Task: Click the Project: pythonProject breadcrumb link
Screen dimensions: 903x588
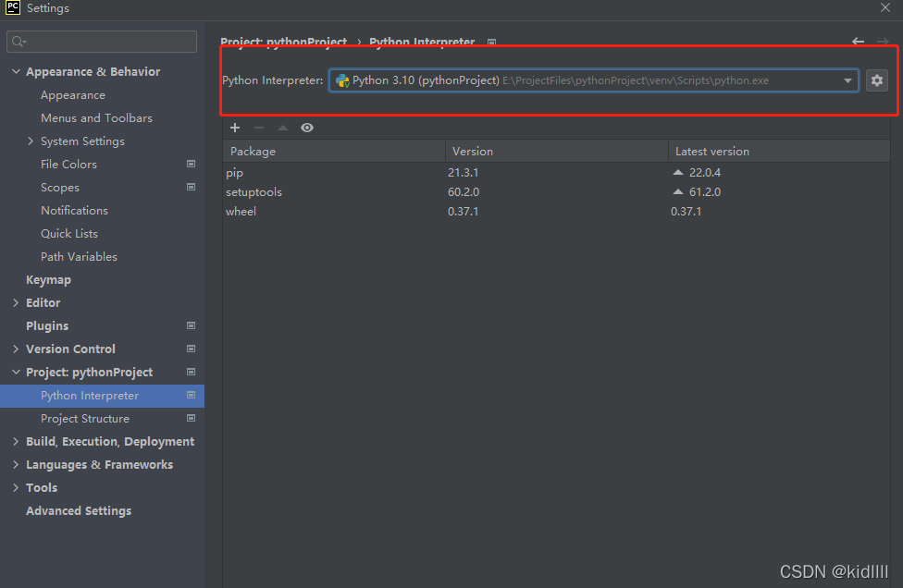Action: click(x=284, y=42)
